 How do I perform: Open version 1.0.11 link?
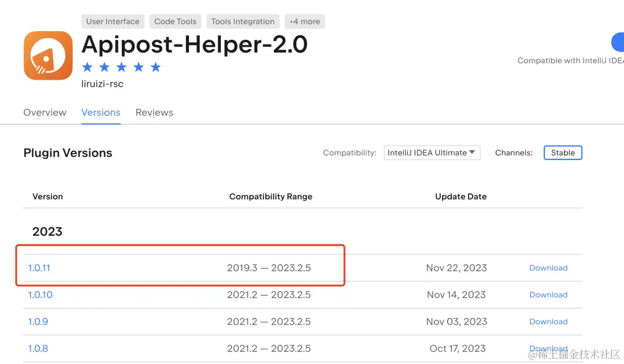coord(39,268)
